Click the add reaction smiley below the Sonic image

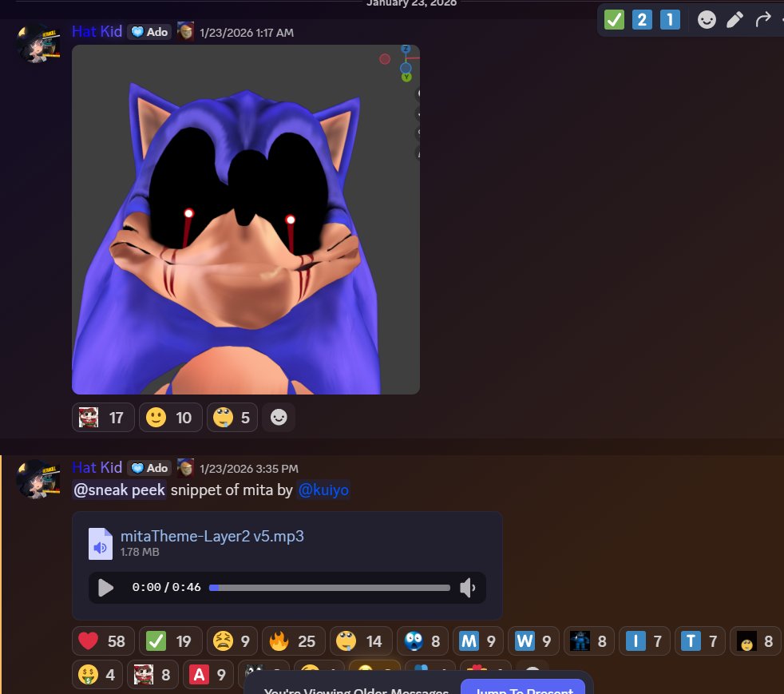pyautogui.click(x=279, y=418)
